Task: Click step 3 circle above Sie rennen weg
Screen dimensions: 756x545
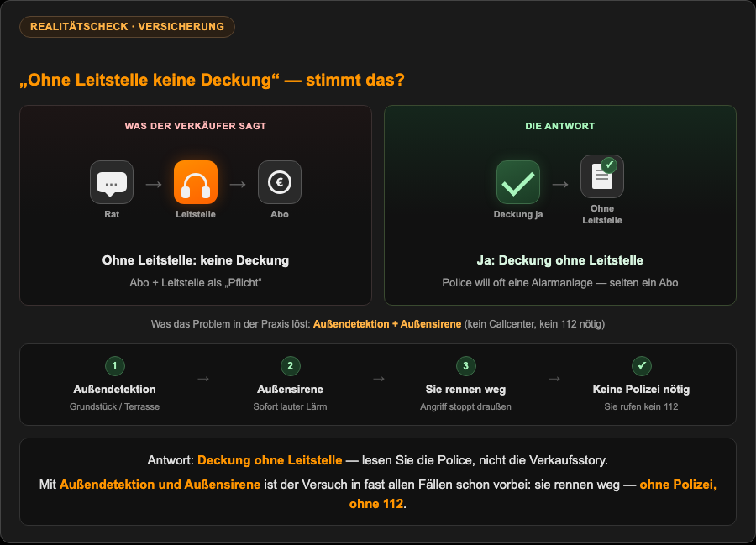Action: pos(465,366)
